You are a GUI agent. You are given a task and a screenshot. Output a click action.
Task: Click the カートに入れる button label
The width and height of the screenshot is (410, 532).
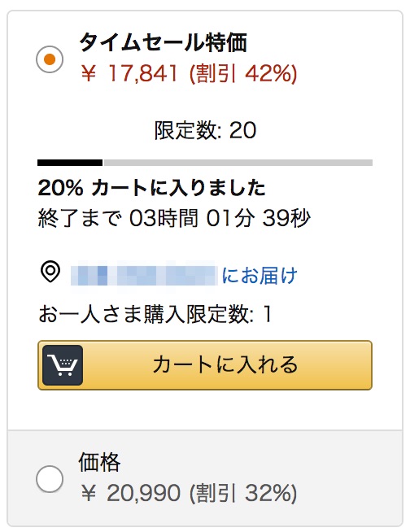point(225,364)
